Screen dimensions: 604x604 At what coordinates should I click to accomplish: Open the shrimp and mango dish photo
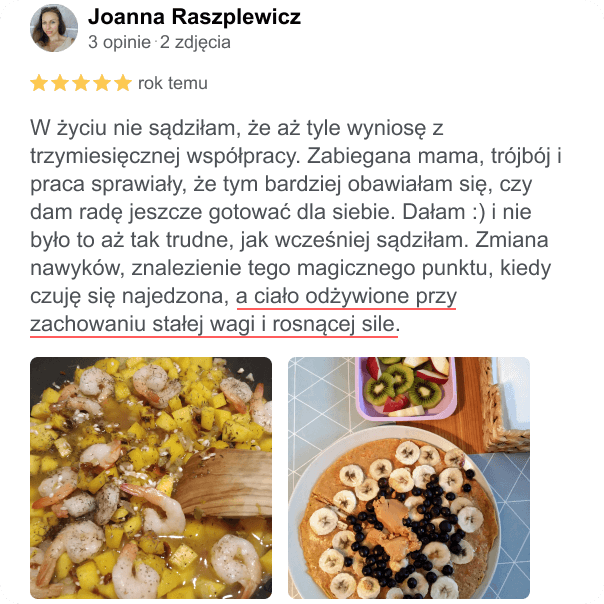click(151, 478)
